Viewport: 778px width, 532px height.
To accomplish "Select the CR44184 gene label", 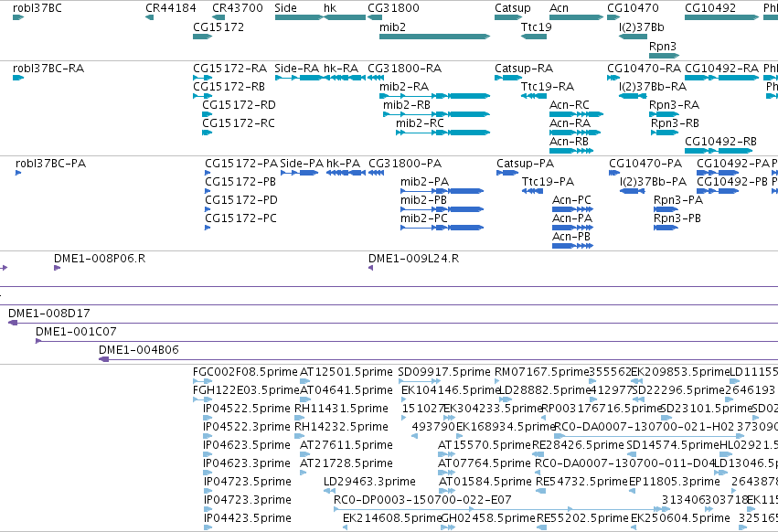I will tap(171, 8).
